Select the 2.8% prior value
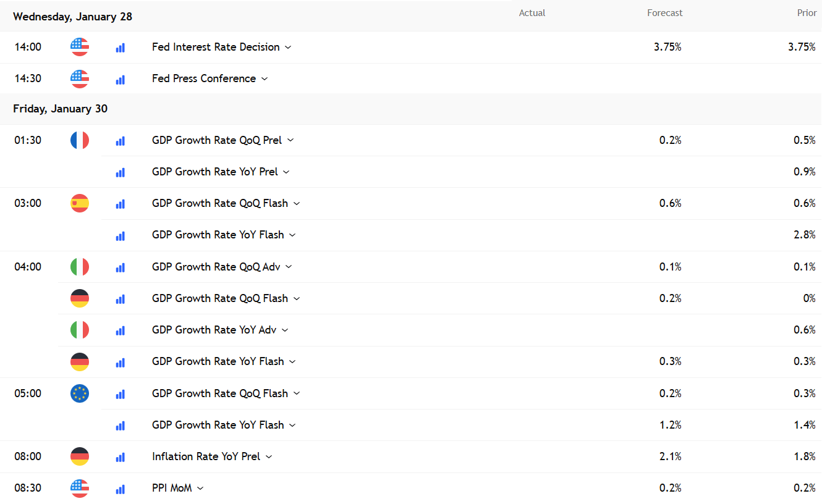 click(x=805, y=235)
